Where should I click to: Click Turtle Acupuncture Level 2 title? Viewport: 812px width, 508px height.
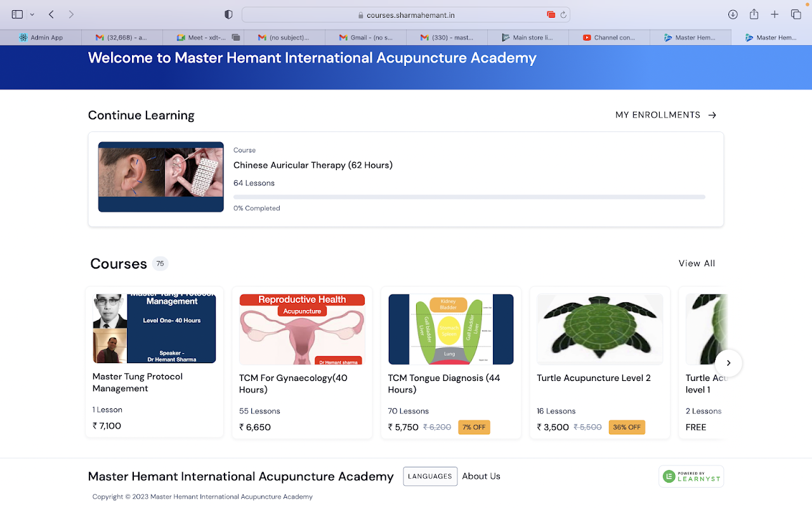click(x=594, y=378)
